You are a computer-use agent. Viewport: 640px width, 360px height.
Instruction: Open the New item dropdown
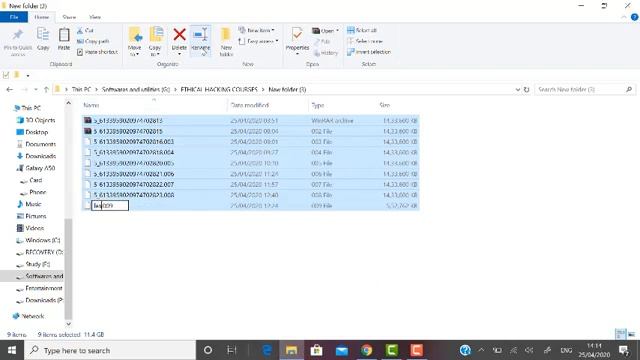coord(256,30)
